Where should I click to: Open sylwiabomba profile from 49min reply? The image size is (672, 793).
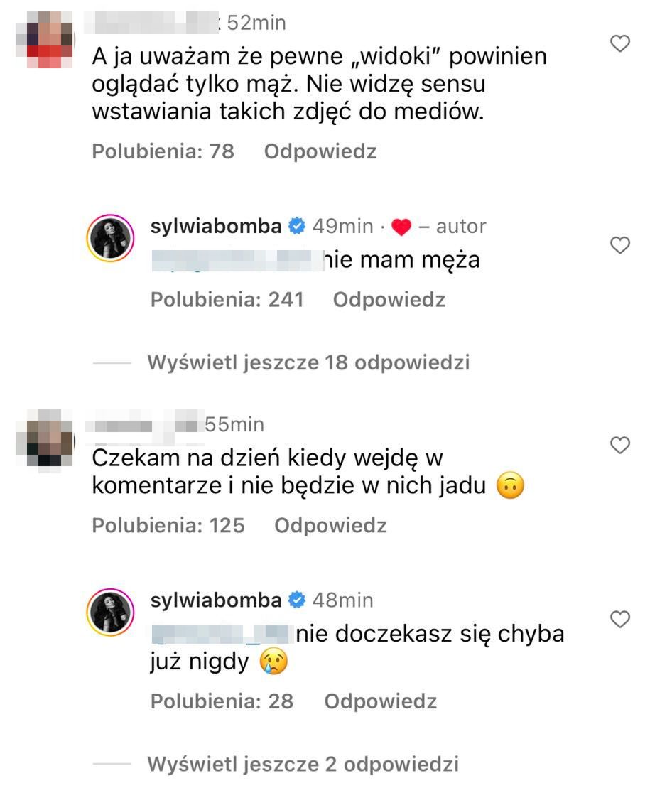point(216,226)
